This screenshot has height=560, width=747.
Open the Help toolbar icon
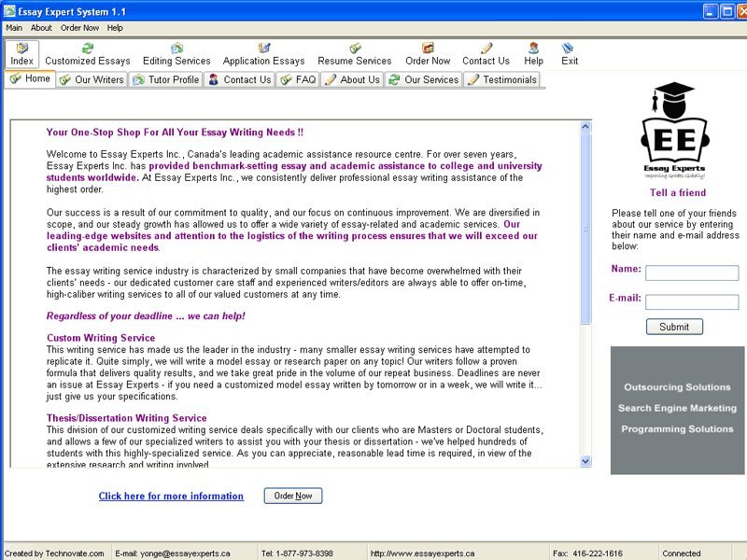pos(533,54)
